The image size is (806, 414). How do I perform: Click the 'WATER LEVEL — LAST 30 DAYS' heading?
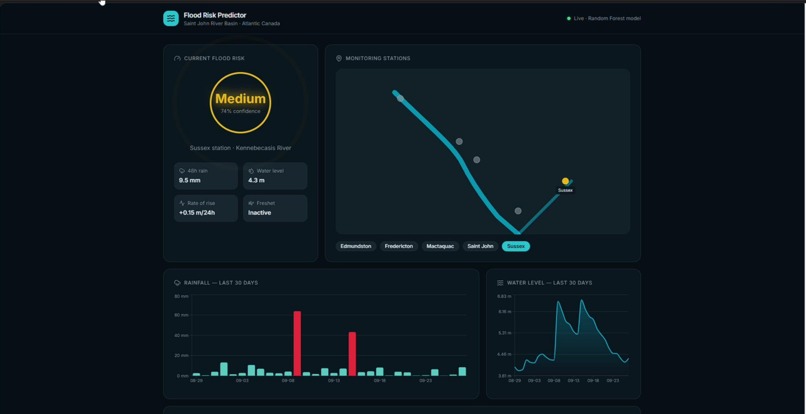(x=549, y=283)
